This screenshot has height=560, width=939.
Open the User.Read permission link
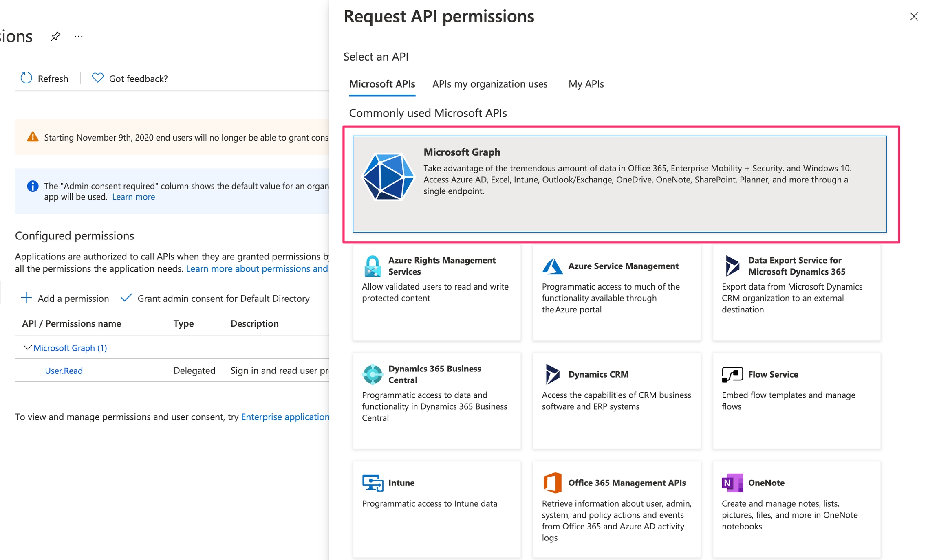(64, 371)
